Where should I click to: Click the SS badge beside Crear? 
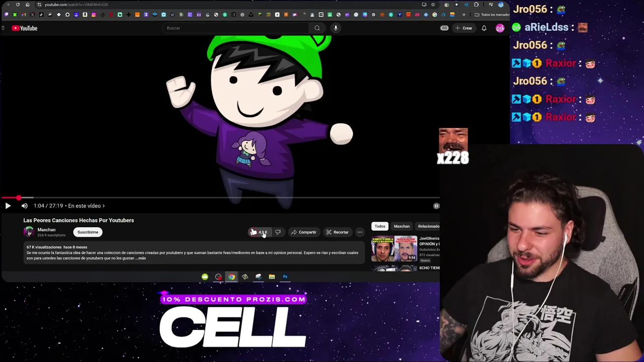click(444, 28)
